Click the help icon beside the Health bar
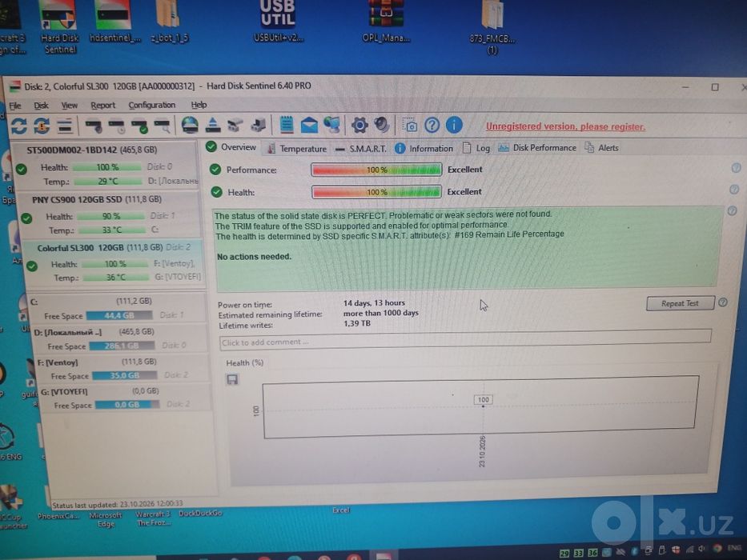 pyautogui.click(x=734, y=190)
